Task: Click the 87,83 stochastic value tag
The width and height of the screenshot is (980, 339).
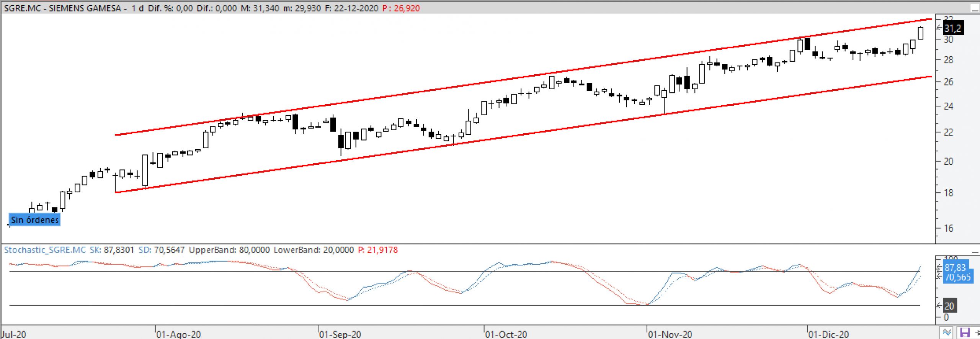Action: click(955, 267)
